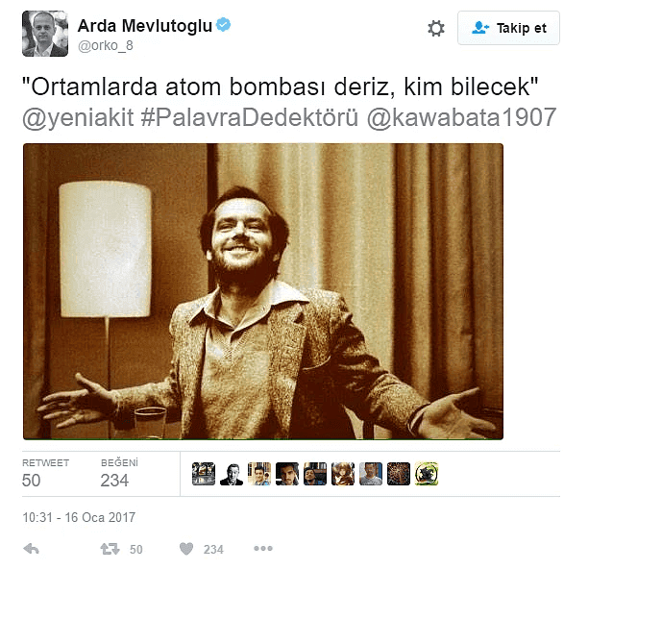The height and width of the screenshot is (644, 662).
Task: Open the three-dot more options menu
Action: [x=263, y=549]
